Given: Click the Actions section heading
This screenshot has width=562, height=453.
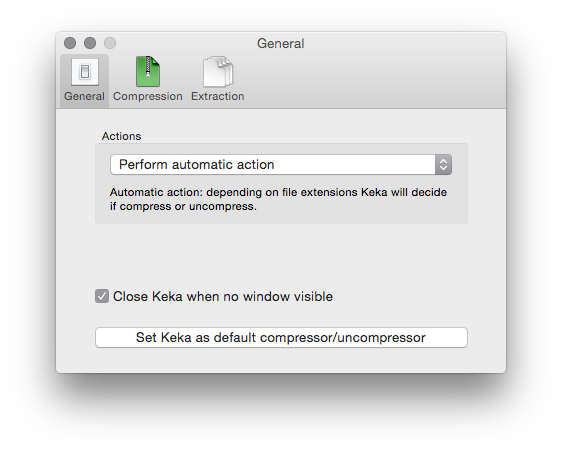Looking at the screenshot, I should pos(122,136).
